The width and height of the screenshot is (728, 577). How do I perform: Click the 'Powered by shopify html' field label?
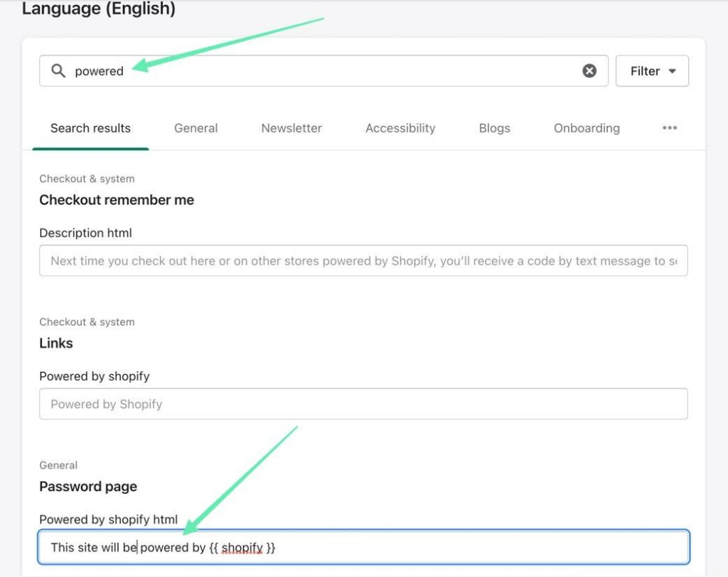pyautogui.click(x=108, y=519)
